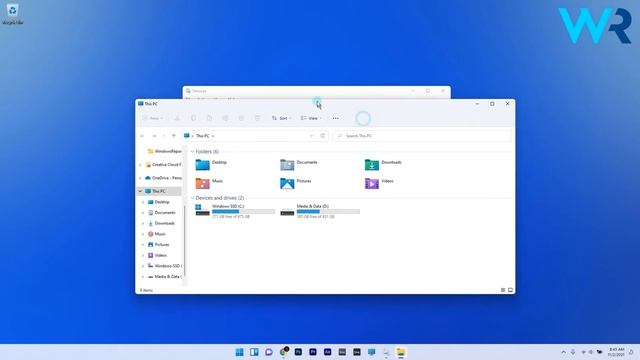This screenshot has width=640, height=360.
Task: Open the View dropdown in toolbar
Action: pos(311,118)
